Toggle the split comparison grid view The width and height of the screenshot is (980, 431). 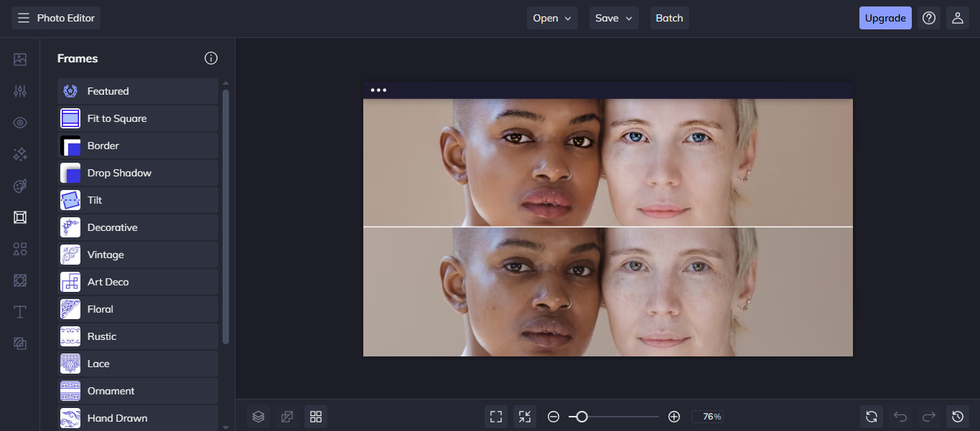(316, 416)
